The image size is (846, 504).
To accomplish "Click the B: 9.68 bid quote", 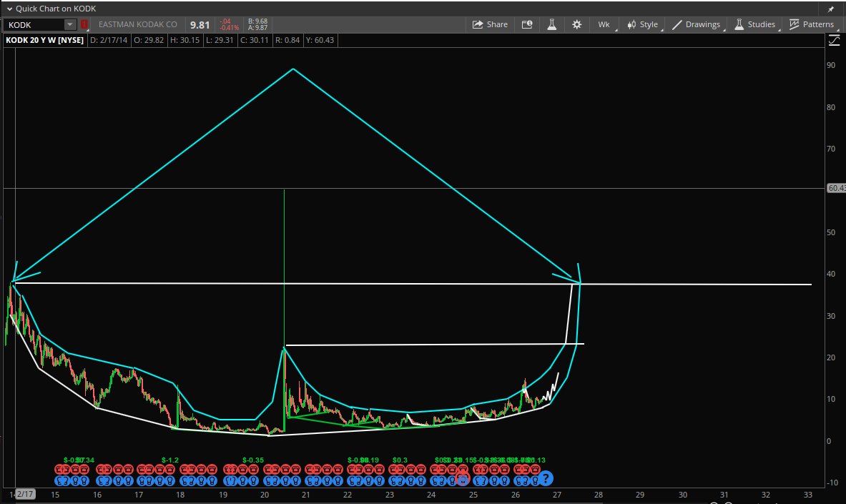I will [258, 21].
